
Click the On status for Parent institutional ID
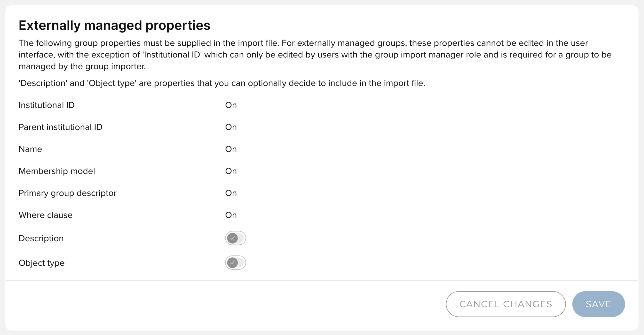231,127
